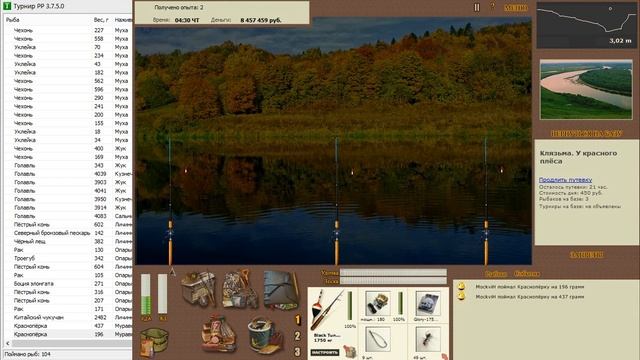Click the Вес, г column header

(101, 20)
